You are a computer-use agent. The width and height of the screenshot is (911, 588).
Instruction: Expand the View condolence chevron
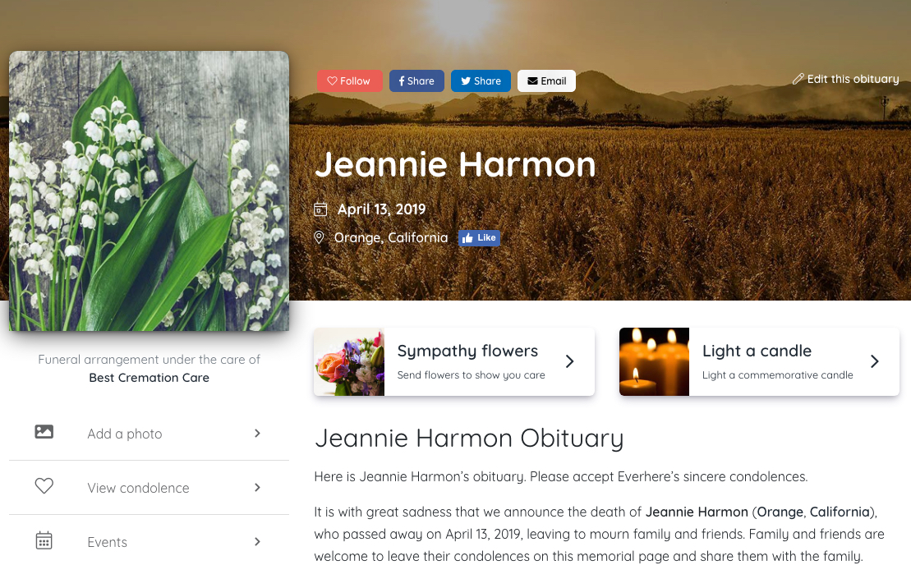(257, 488)
